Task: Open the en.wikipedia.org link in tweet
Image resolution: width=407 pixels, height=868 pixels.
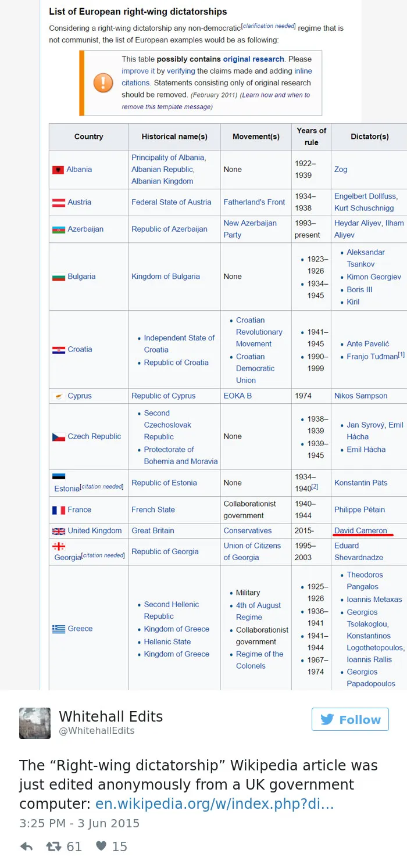Action: (x=215, y=805)
